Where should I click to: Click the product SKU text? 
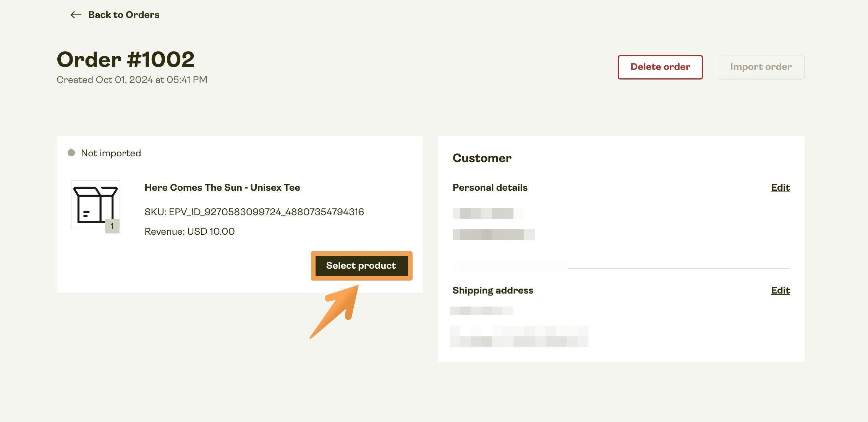click(254, 212)
